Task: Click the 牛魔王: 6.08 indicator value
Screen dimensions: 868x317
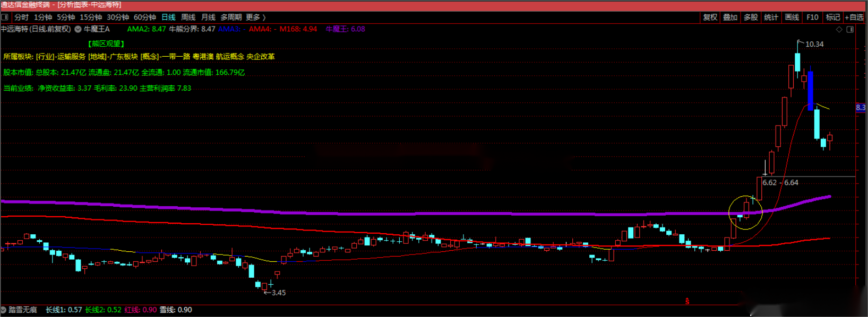Action: pyautogui.click(x=345, y=29)
